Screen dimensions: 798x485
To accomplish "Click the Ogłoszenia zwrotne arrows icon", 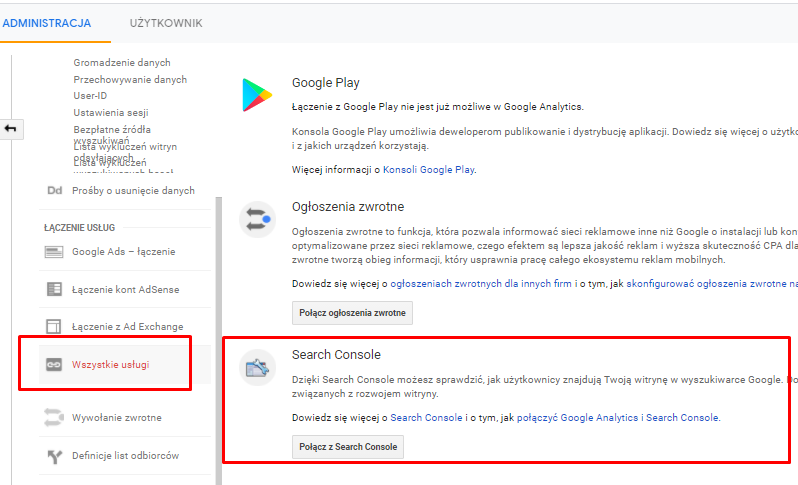I will pos(257,219).
